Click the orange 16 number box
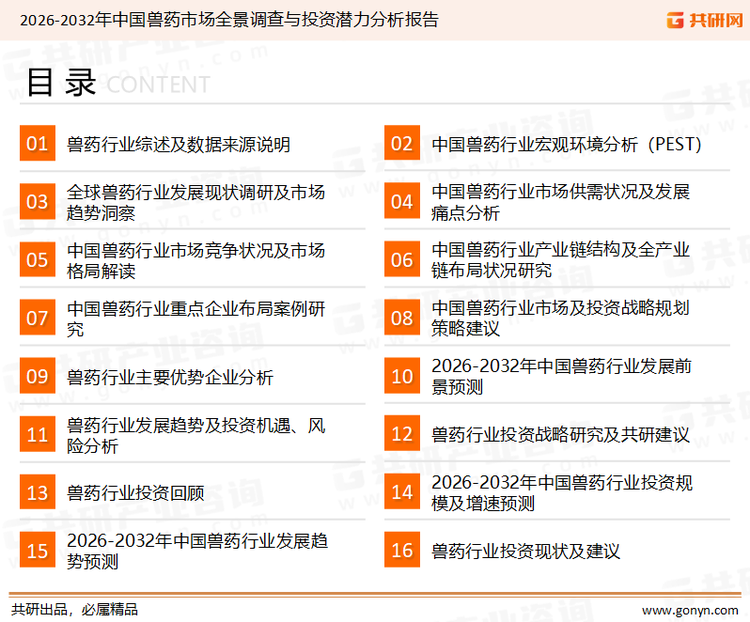Screen dimensions: 750x622 click(x=402, y=550)
